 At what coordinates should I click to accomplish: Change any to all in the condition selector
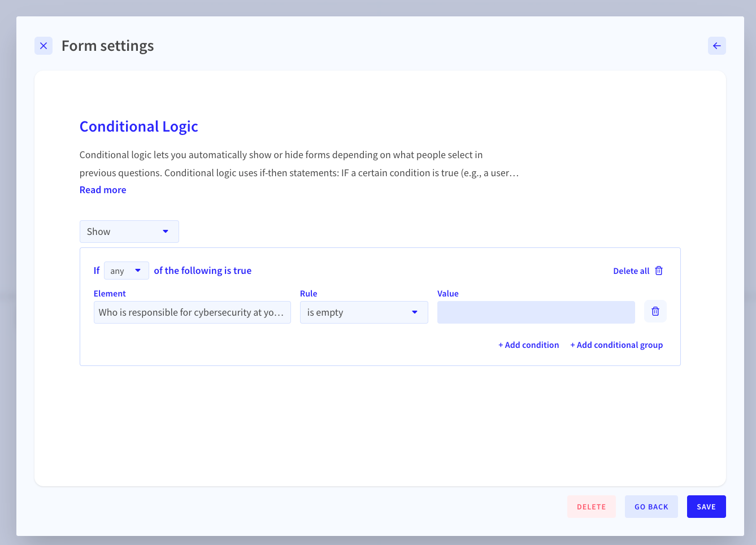(x=126, y=271)
